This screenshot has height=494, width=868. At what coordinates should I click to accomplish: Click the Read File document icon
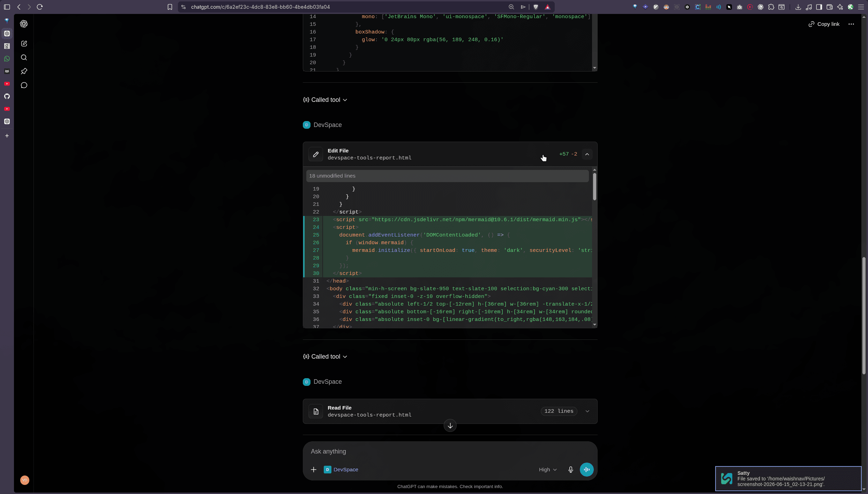[316, 411]
